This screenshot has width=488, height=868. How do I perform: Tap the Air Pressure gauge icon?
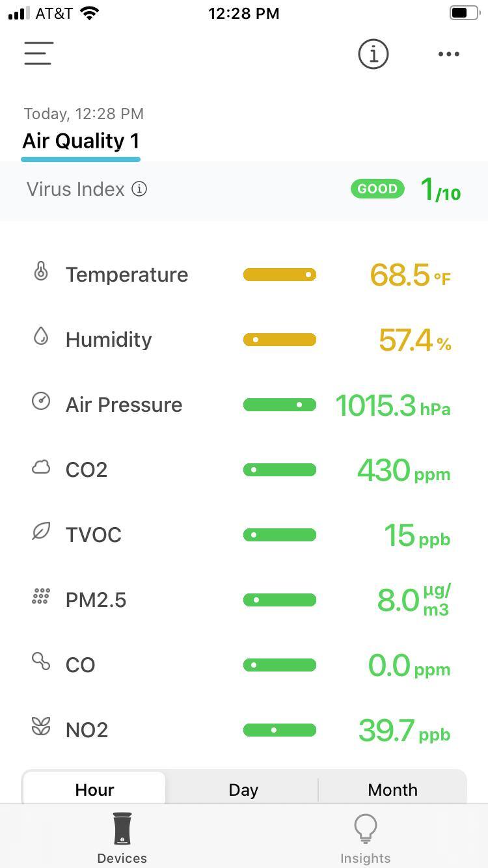41,401
